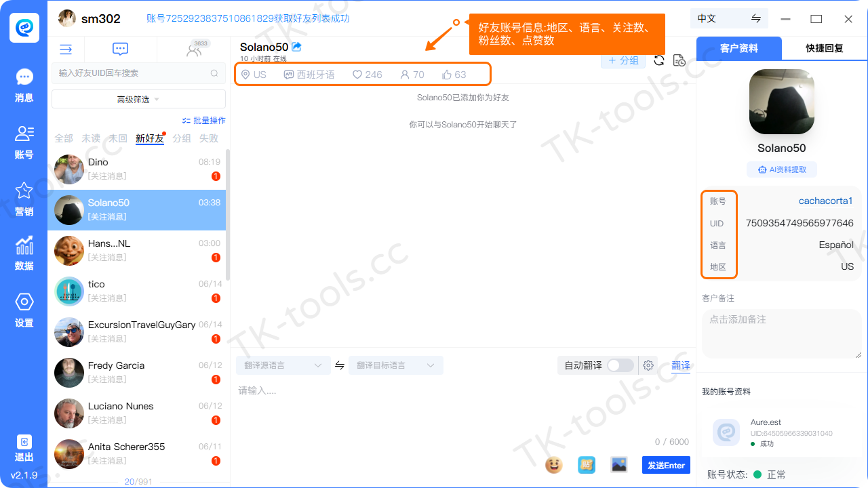This screenshot has height=488, width=868.
Task: Open the 营销 marketing section
Action: (24, 199)
